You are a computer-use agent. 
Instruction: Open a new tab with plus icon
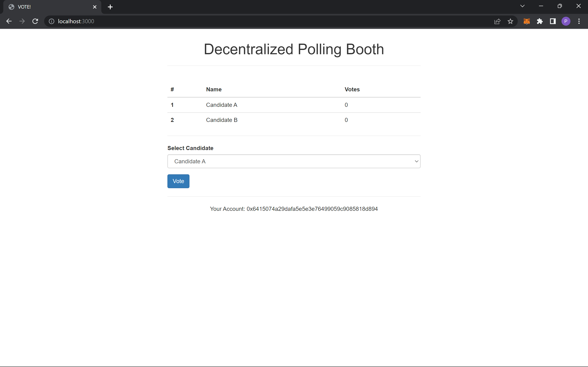(110, 7)
